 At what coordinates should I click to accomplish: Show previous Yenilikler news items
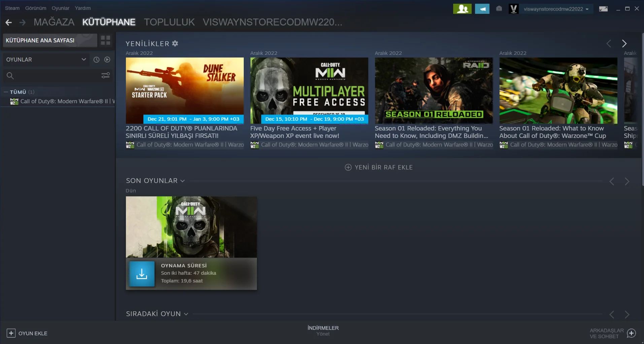(x=609, y=43)
